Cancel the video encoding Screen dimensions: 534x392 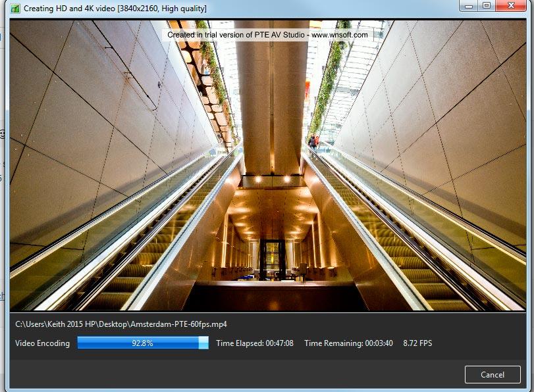(x=493, y=375)
